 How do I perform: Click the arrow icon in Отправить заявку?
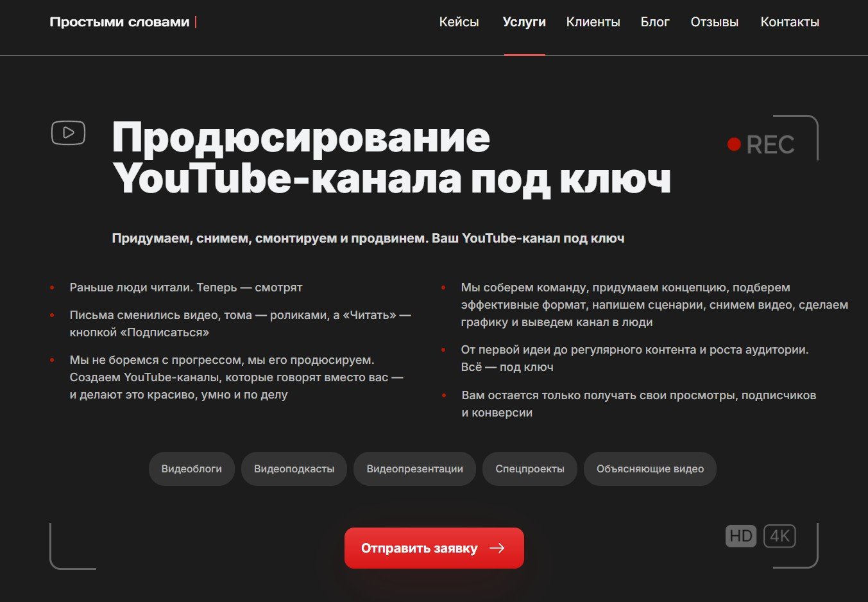(497, 548)
